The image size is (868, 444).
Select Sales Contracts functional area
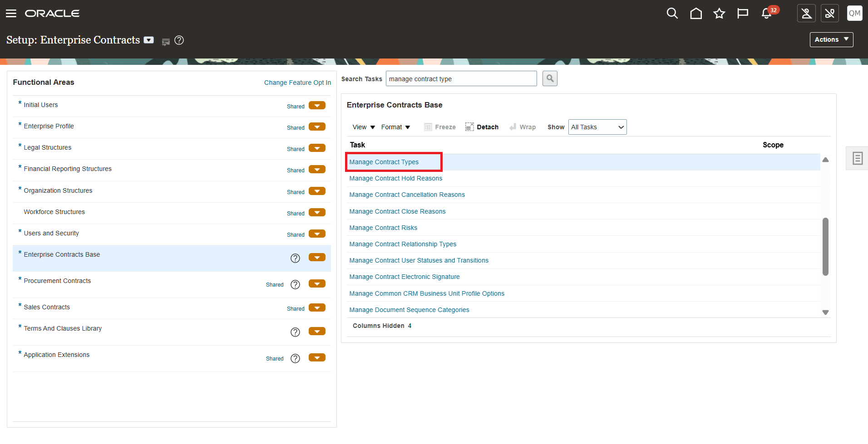coord(47,307)
